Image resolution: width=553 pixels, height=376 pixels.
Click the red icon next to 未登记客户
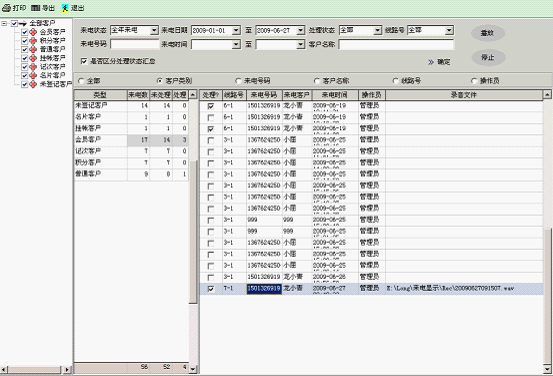click(x=33, y=84)
